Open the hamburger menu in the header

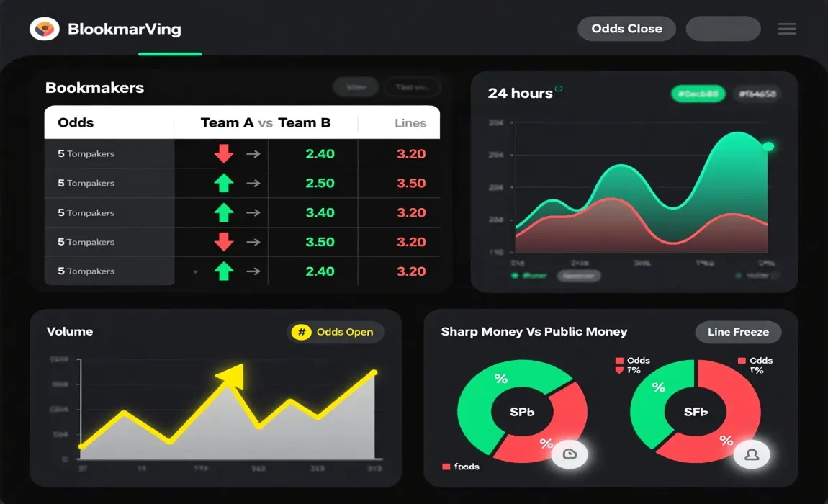(x=787, y=29)
